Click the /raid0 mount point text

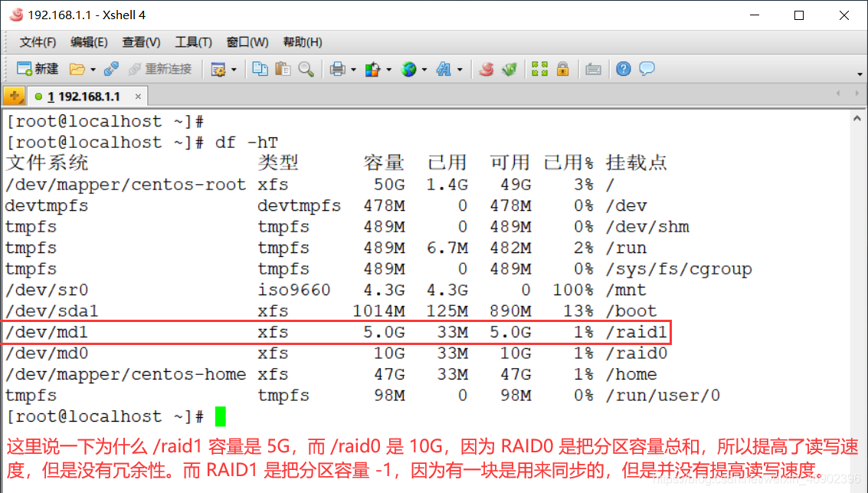pos(637,353)
